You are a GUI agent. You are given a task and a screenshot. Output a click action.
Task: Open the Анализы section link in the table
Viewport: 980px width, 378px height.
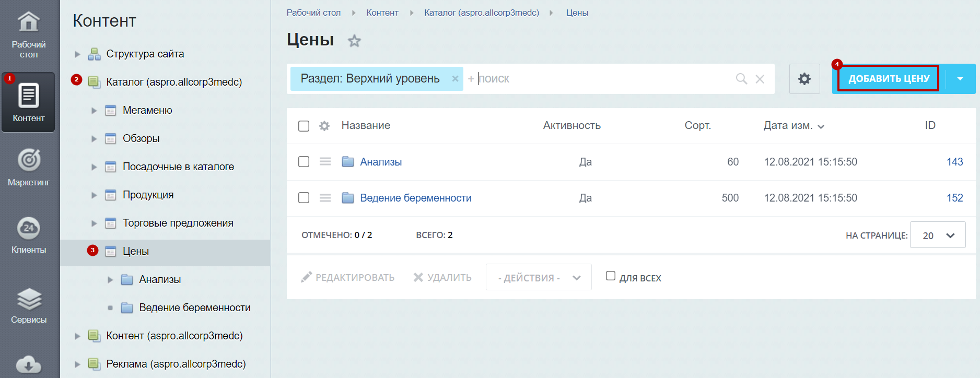pyautogui.click(x=381, y=162)
